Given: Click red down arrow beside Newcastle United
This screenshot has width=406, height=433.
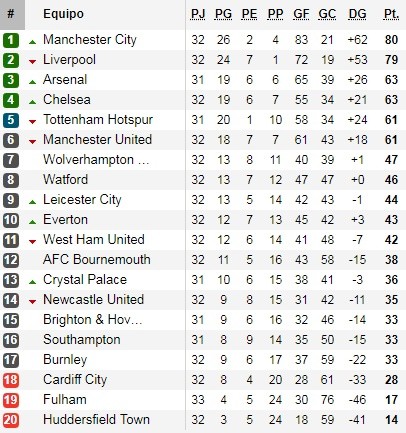Looking at the screenshot, I should coord(32,302).
